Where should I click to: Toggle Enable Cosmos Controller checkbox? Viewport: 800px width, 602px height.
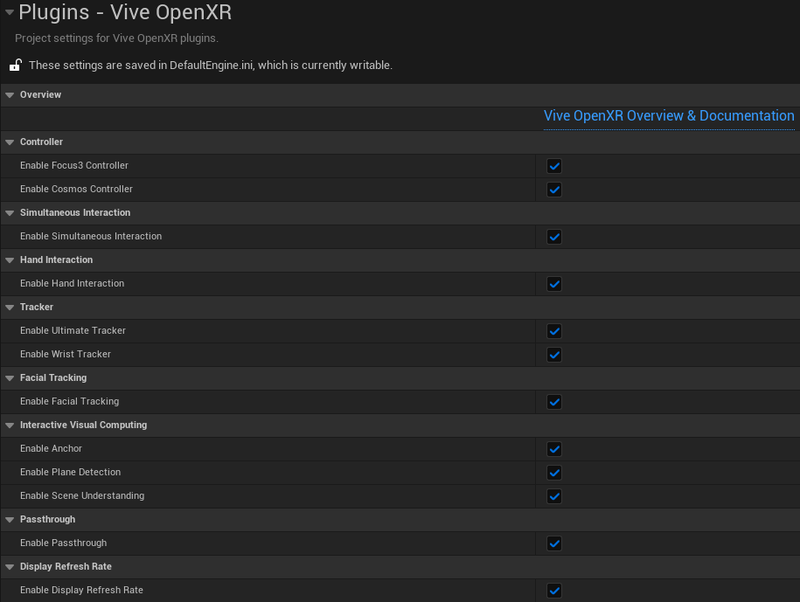click(x=554, y=189)
